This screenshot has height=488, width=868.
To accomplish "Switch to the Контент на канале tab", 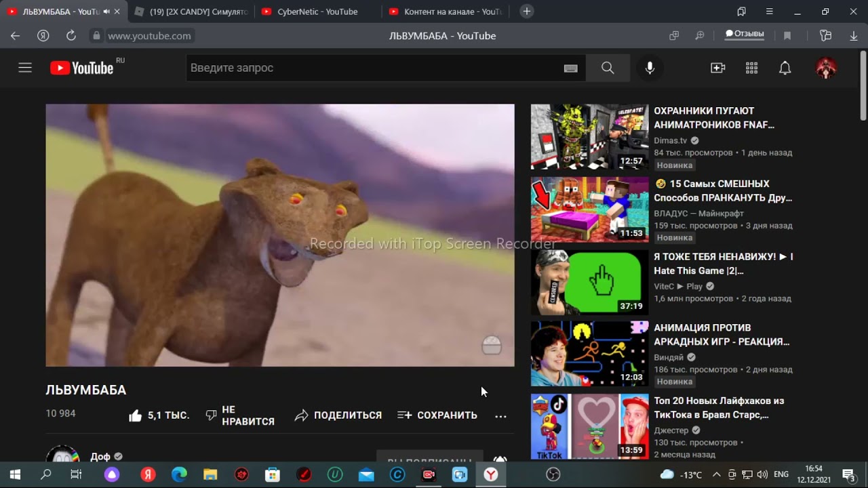I will tap(444, 12).
